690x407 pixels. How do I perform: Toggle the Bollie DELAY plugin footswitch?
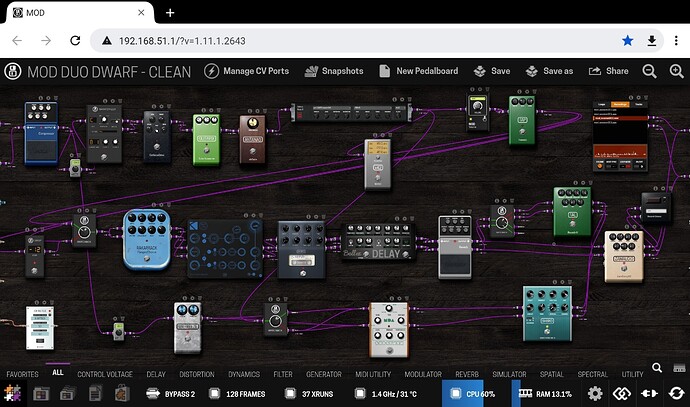(x=406, y=254)
